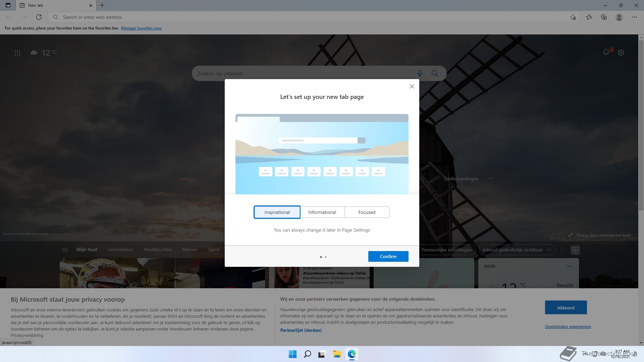Viewport: 644px width, 362px height.
Task: Open a new tab with plus icon
Action: tap(102, 5)
